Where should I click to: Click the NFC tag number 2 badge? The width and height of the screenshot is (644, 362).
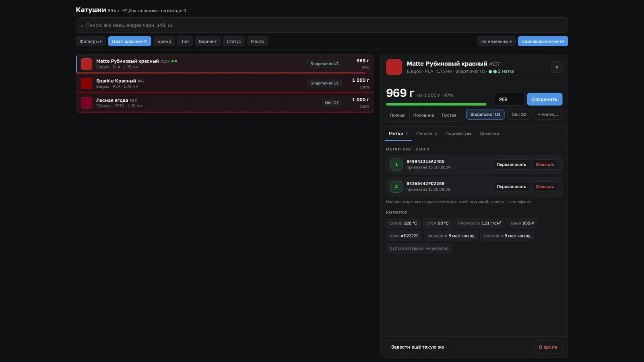pos(396,187)
